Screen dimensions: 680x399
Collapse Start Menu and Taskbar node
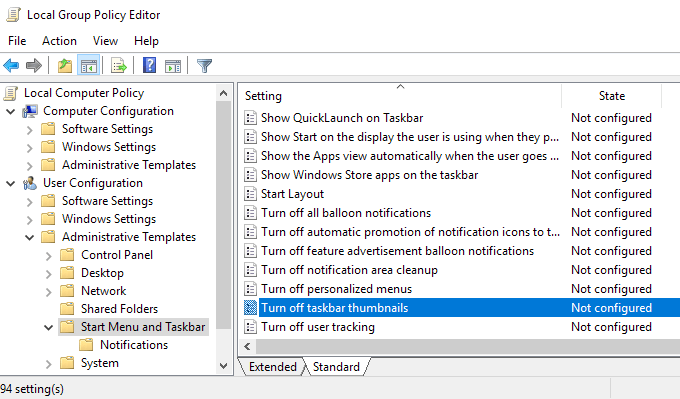[x=49, y=327]
